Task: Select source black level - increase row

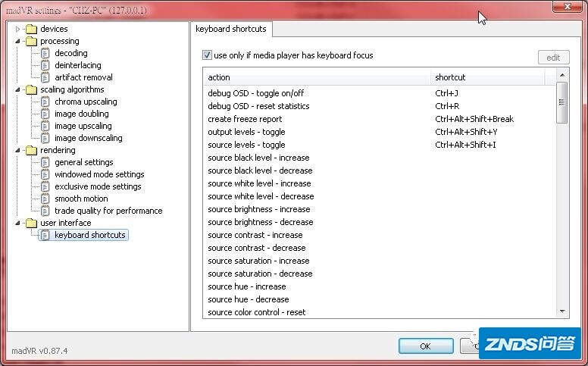Action: (x=380, y=158)
